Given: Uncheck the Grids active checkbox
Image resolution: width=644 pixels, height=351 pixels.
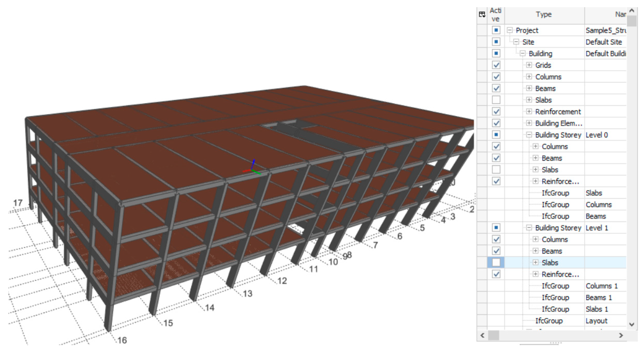Looking at the screenshot, I should tap(496, 65).
